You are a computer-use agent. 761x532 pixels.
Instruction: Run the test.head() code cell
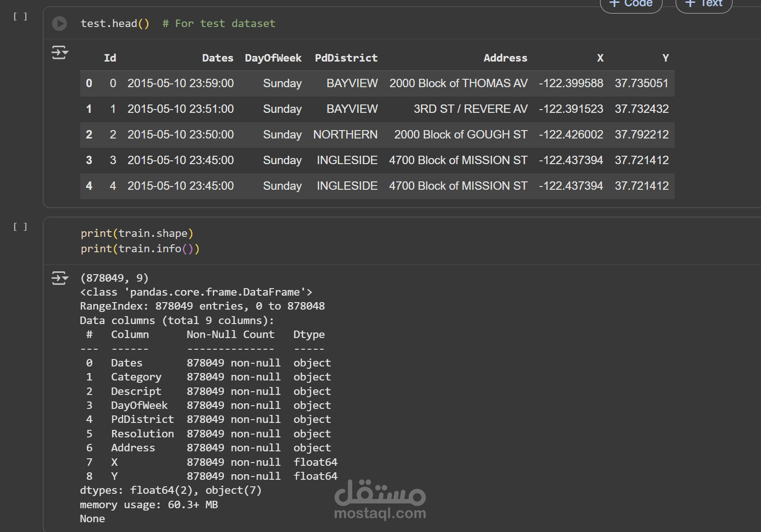(x=59, y=23)
